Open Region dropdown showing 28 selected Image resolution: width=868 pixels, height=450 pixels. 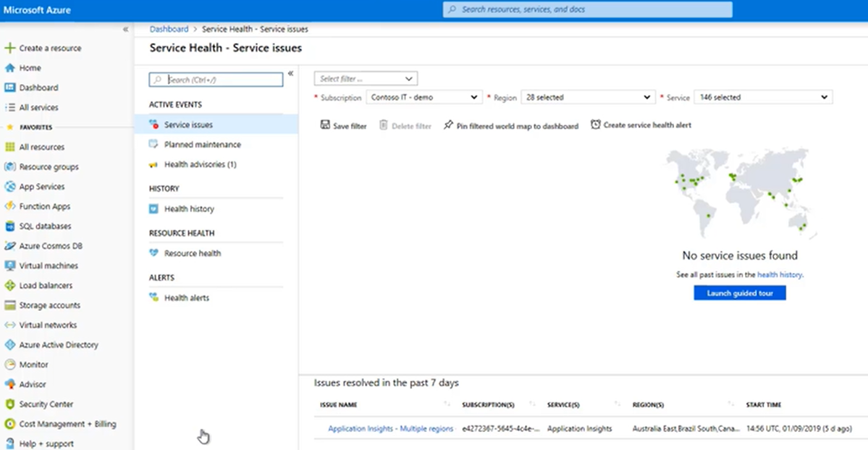[588, 97]
